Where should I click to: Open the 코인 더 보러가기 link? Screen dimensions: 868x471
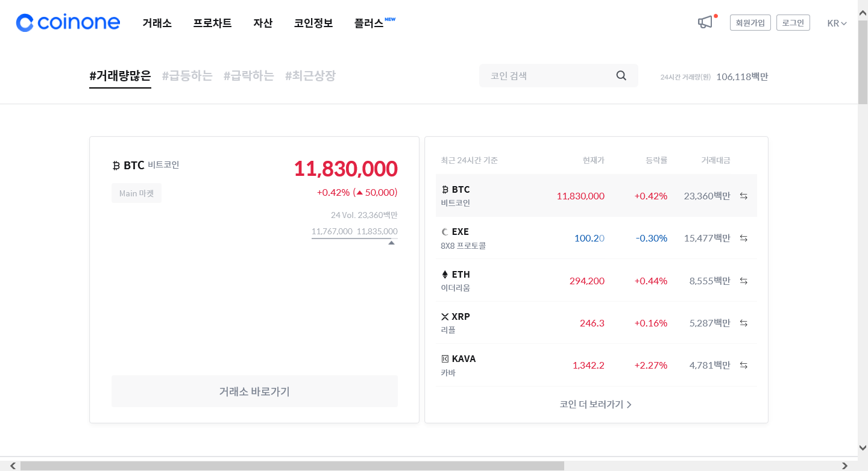(596, 404)
